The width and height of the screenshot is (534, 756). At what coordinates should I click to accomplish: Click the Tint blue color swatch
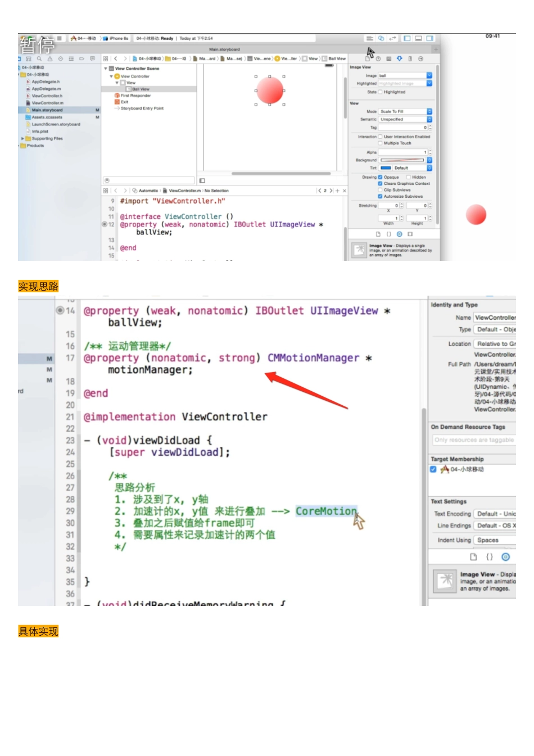tap(386, 168)
